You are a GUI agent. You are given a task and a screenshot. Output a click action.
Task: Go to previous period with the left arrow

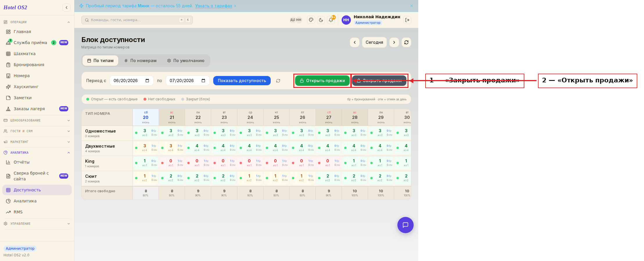pos(355,42)
